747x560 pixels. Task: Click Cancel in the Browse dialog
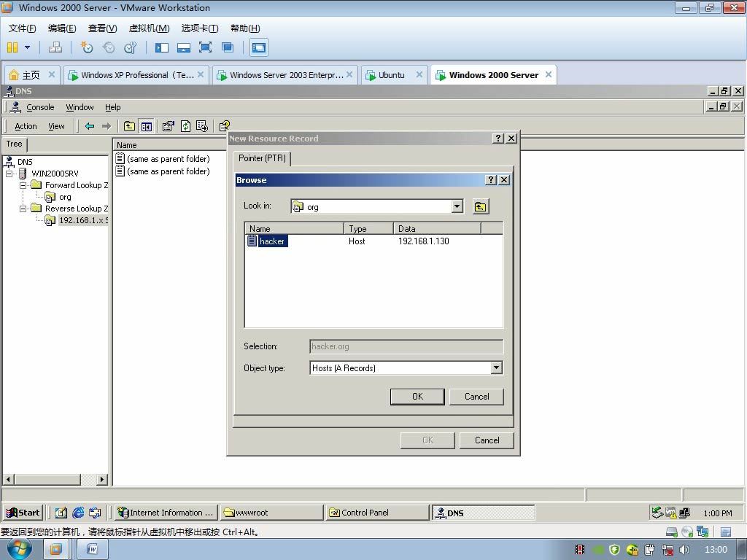click(476, 397)
